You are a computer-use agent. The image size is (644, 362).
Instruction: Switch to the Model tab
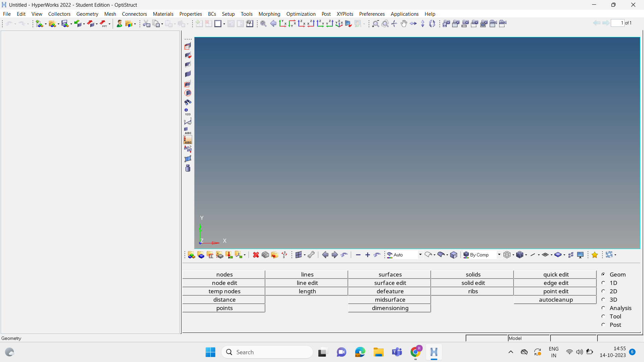516,338
